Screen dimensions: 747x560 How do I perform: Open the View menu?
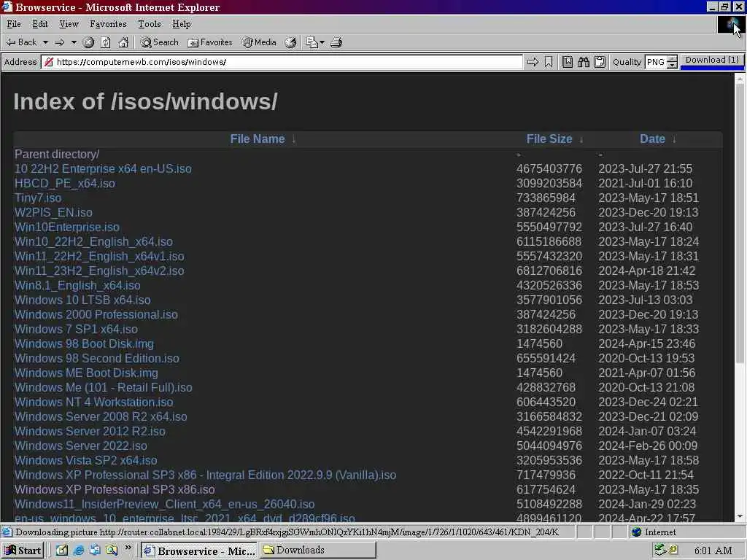(69, 24)
